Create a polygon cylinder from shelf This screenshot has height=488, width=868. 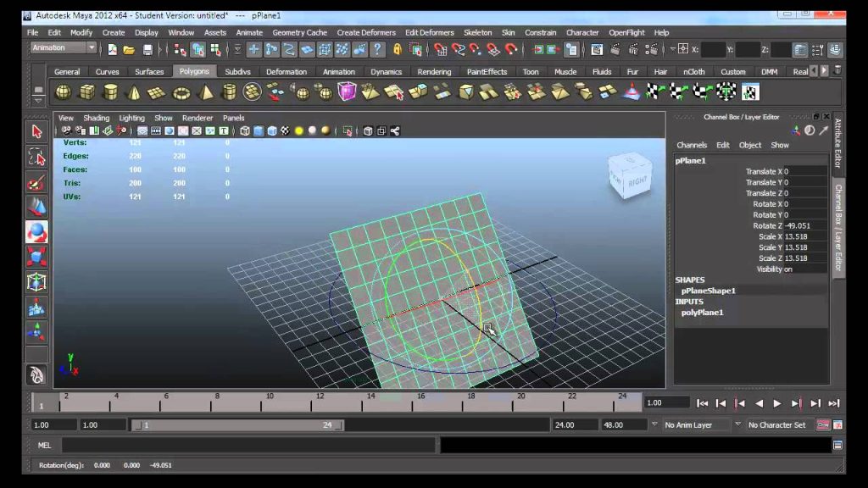click(111, 92)
